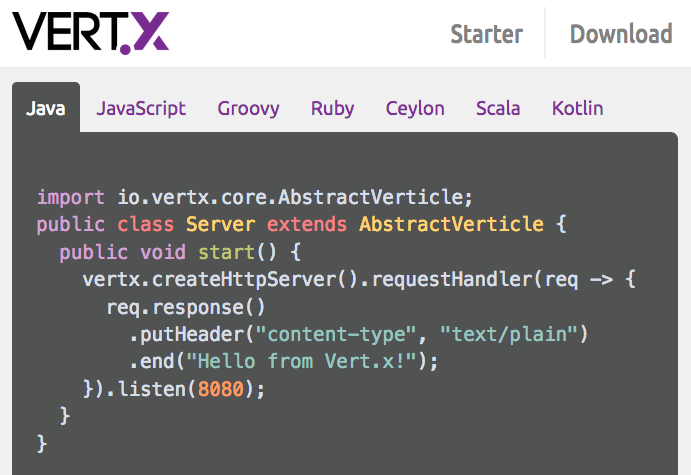The image size is (691, 475).
Task: View the Scala code example
Action: click(498, 108)
